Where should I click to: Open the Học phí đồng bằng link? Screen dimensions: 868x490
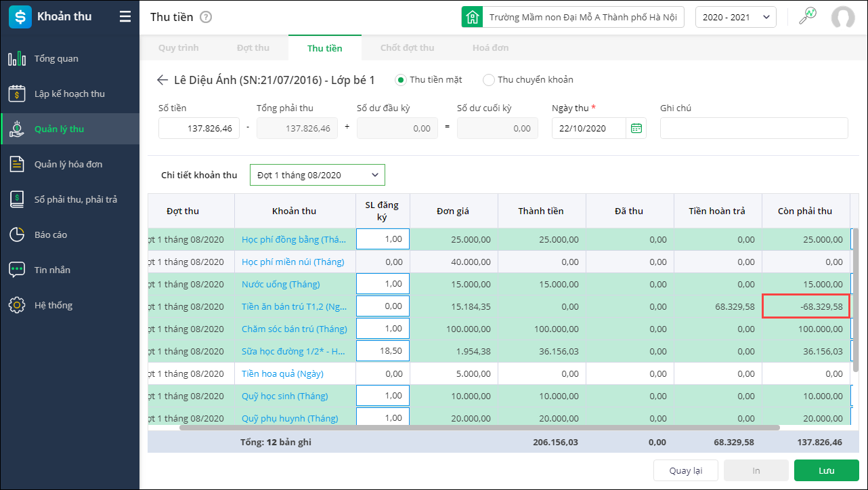[294, 239]
